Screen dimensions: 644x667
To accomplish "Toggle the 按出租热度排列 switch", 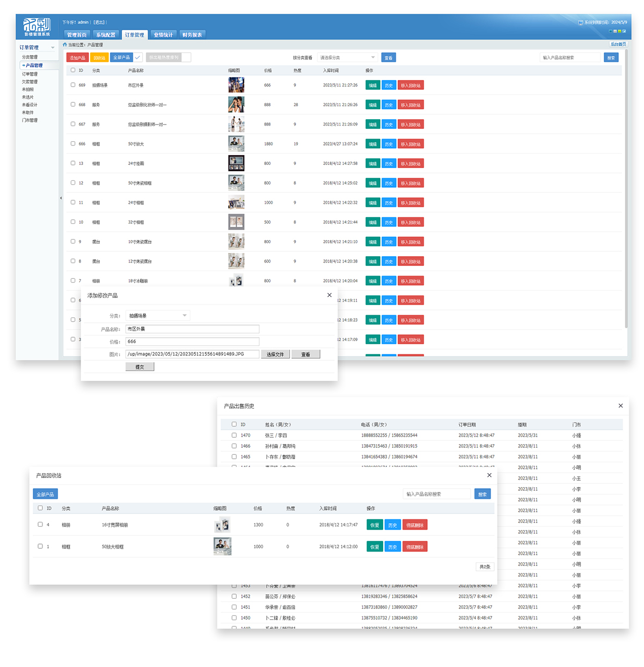I will point(186,57).
